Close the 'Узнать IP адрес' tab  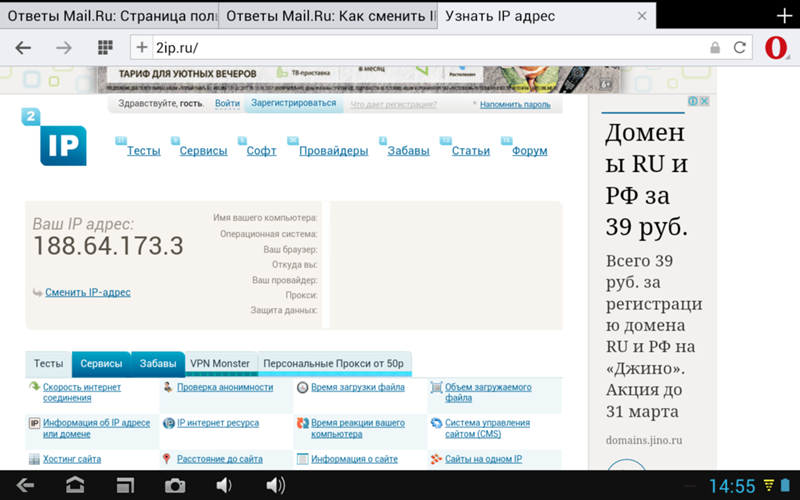pos(642,16)
